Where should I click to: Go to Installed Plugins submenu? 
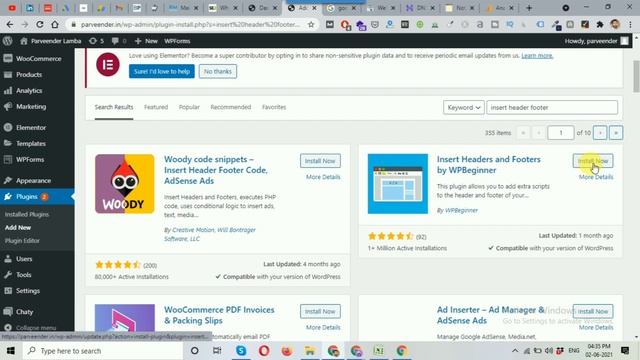(27, 214)
